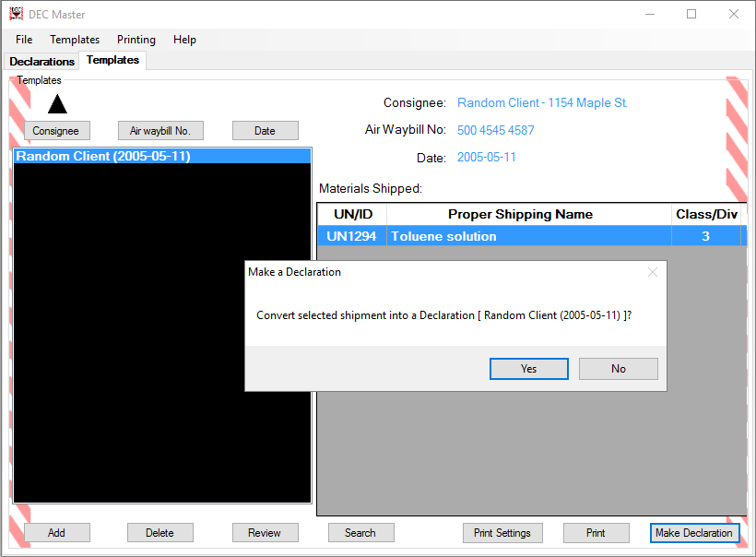Click the Add template button
This screenshot has height=557, width=756.
57,533
